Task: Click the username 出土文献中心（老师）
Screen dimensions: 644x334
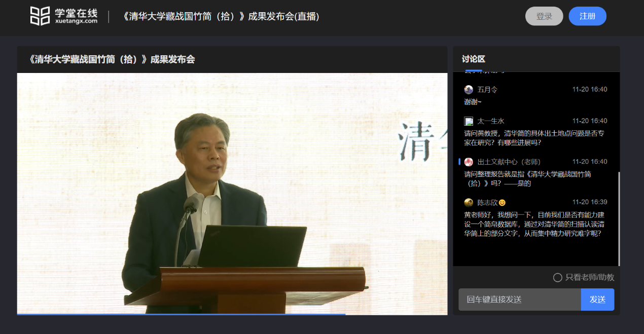Action: click(x=509, y=162)
